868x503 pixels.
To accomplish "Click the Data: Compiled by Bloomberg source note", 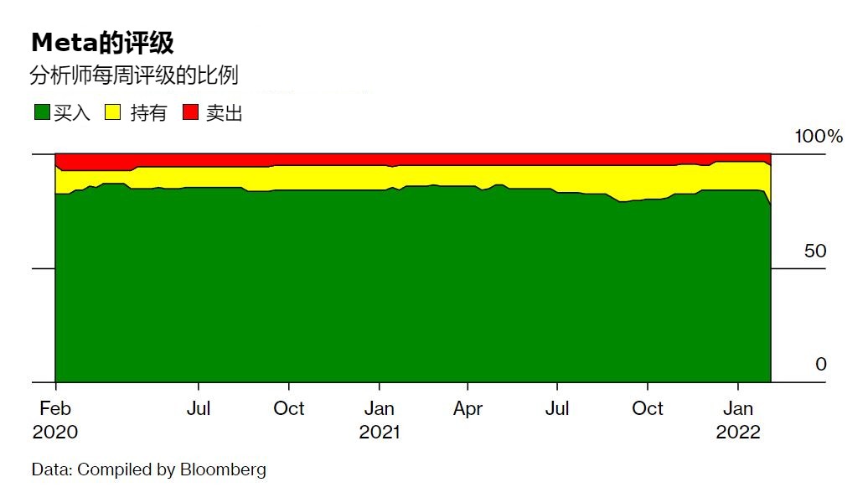I will point(149,469).
